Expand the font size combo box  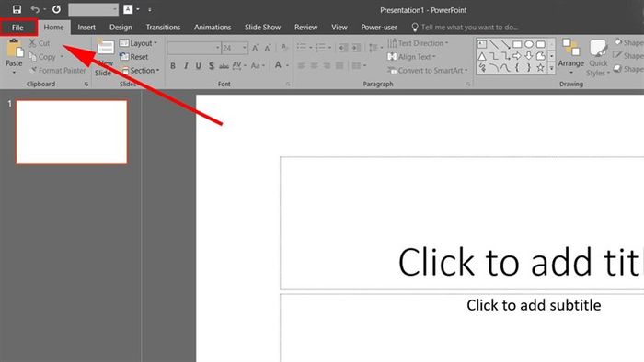[x=245, y=48]
